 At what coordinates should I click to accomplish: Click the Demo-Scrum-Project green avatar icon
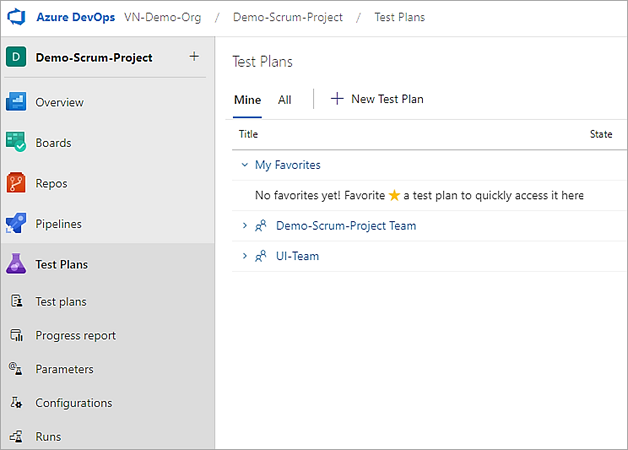tap(16, 58)
